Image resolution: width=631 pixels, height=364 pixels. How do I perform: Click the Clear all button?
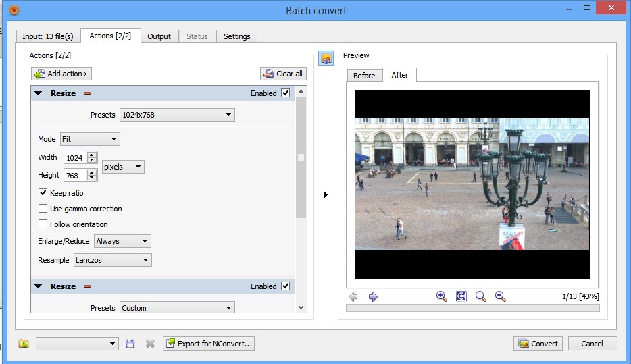[283, 74]
